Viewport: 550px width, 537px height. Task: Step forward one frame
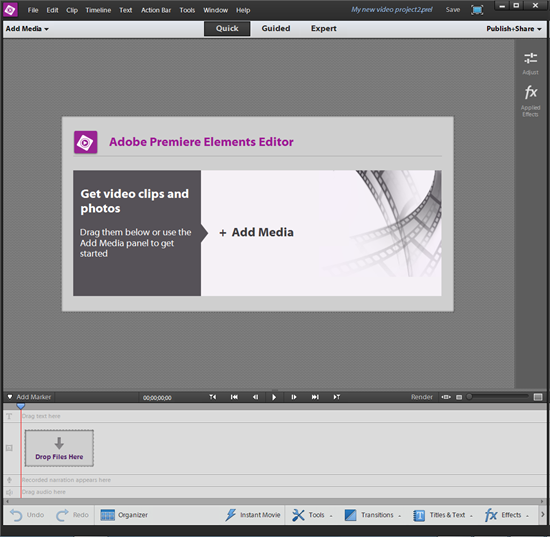tap(294, 397)
